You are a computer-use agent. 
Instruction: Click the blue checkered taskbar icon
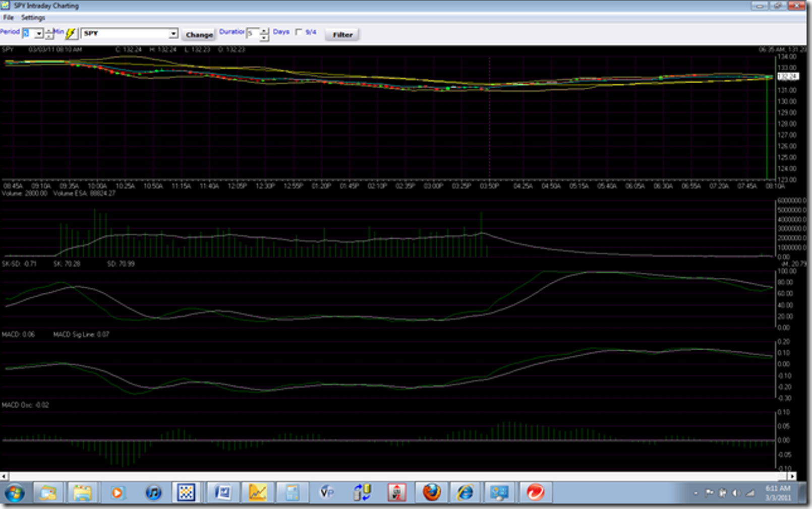tap(186, 492)
